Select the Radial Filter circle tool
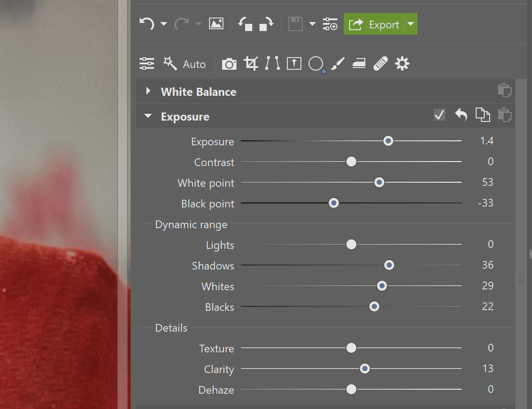The width and height of the screenshot is (532, 409). click(316, 64)
